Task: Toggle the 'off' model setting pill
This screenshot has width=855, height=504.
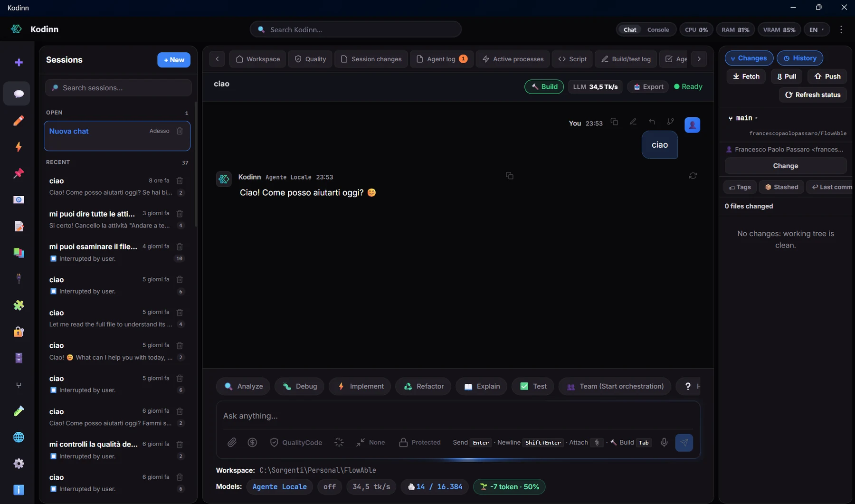Action: click(330, 486)
